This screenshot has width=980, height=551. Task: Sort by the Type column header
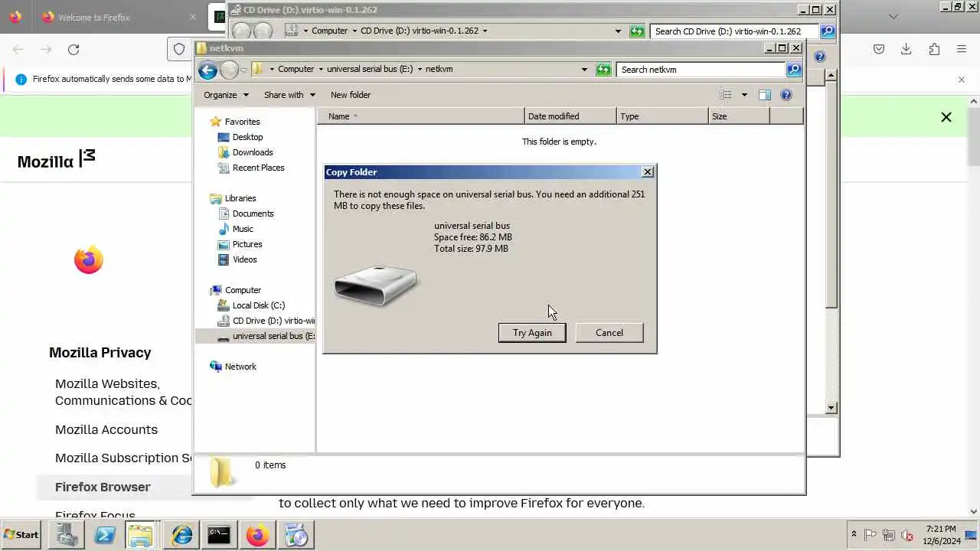click(x=662, y=116)
